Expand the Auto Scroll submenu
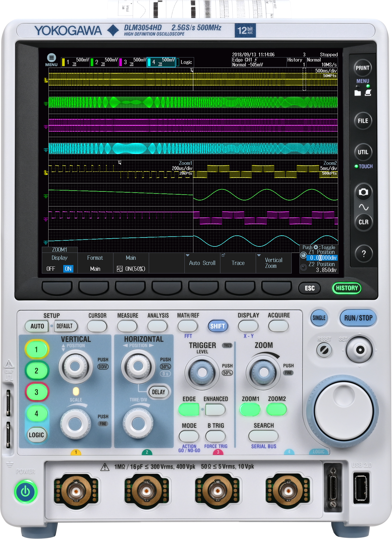Image resolution: width=392 pixels, height=539 pixels. [202, 263]
